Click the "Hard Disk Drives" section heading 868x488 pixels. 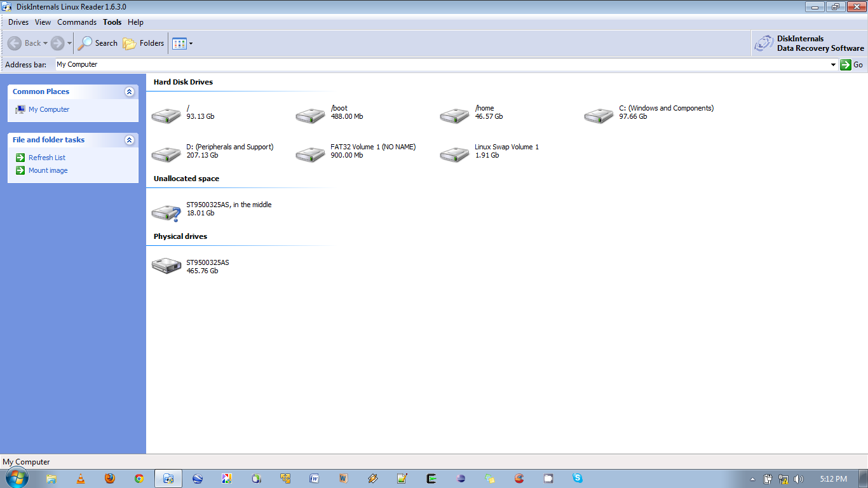pos(183,82)
